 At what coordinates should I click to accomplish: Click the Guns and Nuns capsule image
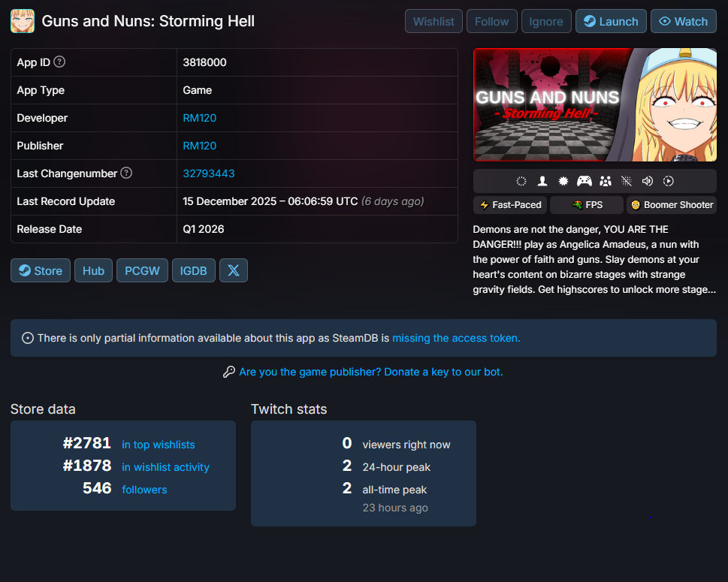(x=595, y=105)
